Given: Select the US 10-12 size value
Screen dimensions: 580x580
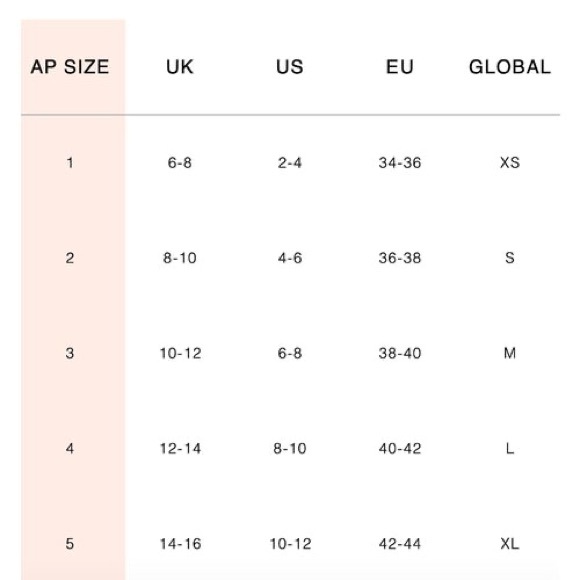Looking at the screenshot, I should (x=290, y=544).
